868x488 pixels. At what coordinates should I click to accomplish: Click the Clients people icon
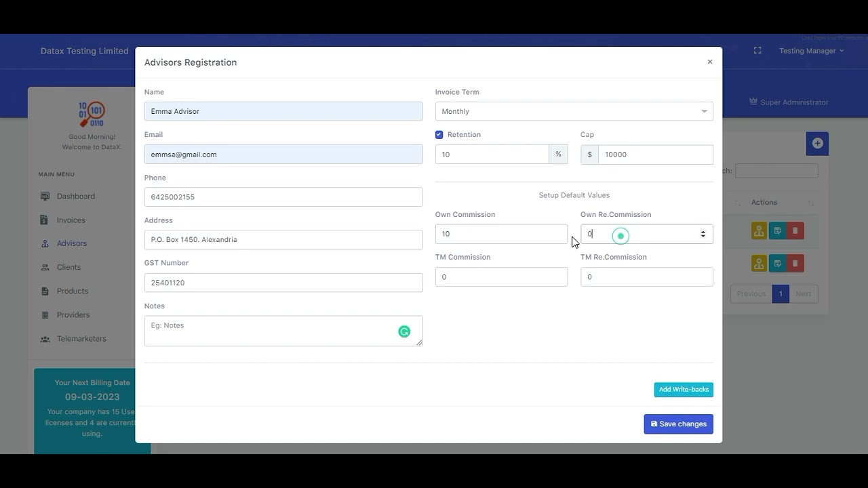pyautogui.click(x=45, y=267)
